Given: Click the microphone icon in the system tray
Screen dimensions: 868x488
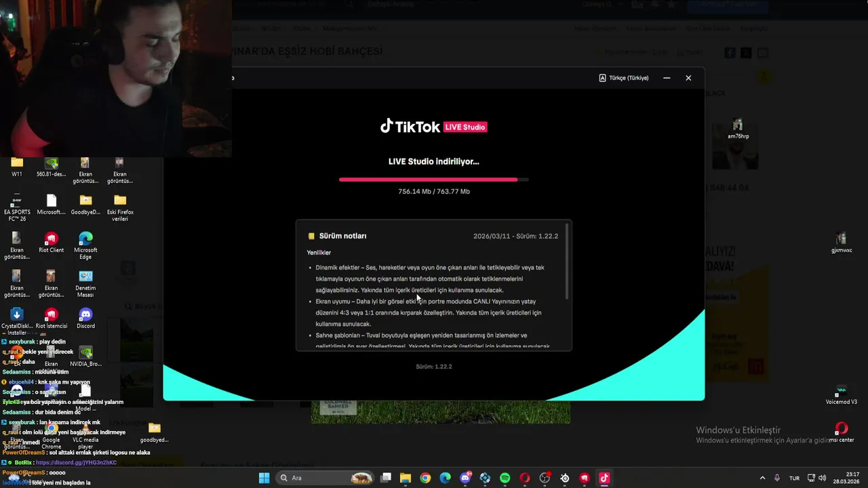Looking at the screenshot, I should (777, 478).
